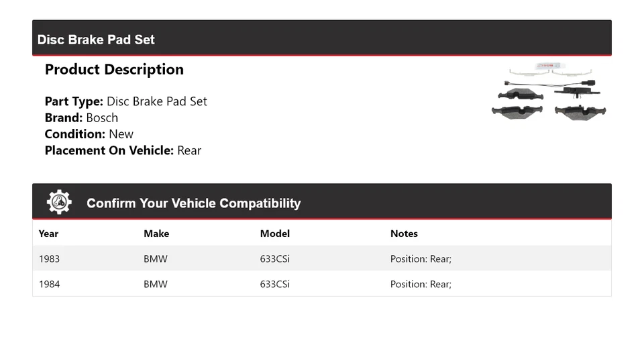The image size is (644, 347).
Task: Click BMW in the 1983 row
Action: [x=156, y=258]
